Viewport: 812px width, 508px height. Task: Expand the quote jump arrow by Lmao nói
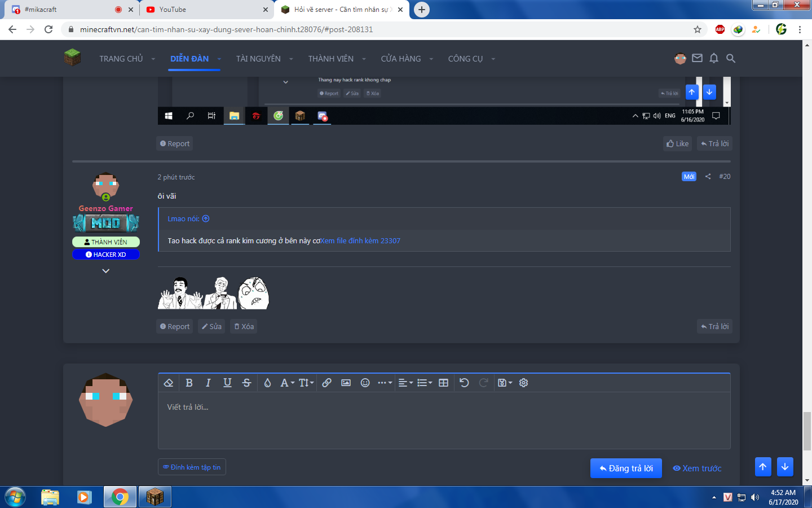pos(206,219)
